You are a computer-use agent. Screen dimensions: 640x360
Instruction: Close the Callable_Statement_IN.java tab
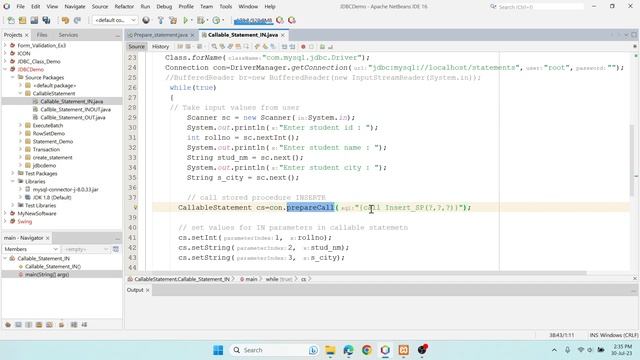[282, 35]
